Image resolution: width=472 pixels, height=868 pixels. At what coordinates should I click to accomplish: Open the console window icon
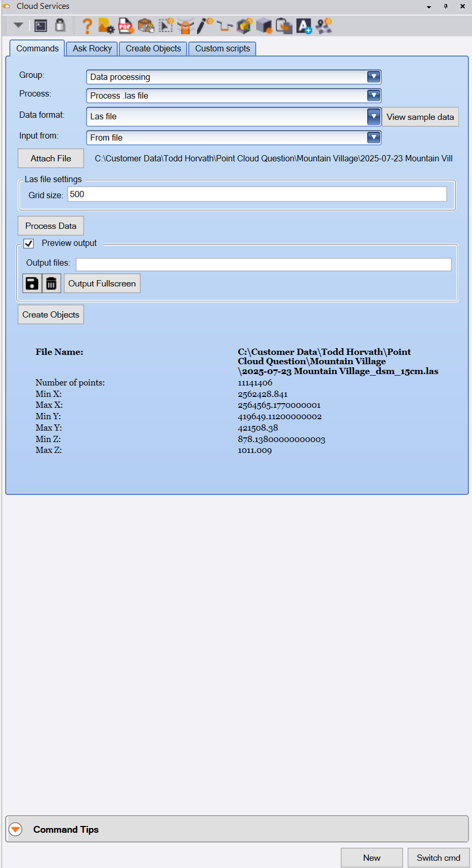(40, 26)
